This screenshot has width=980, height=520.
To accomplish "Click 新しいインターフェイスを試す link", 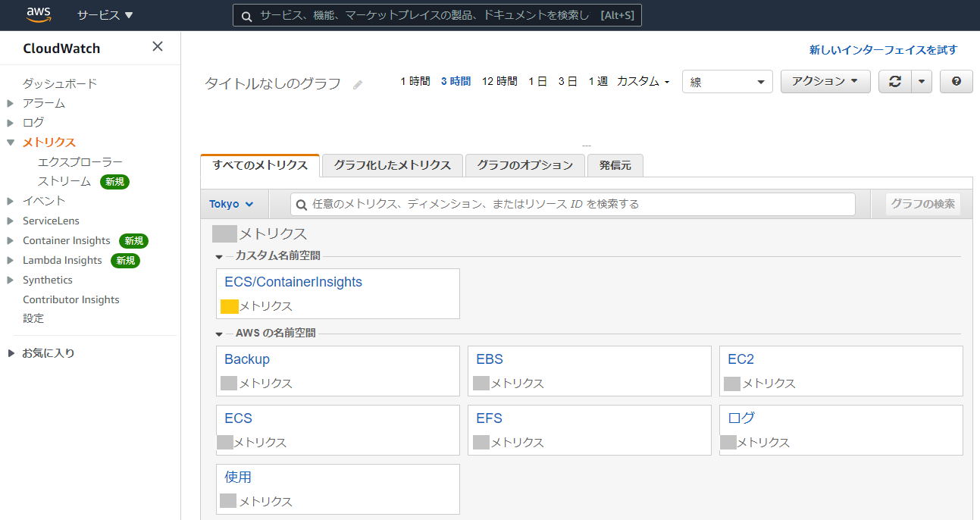I will [883, 50].
